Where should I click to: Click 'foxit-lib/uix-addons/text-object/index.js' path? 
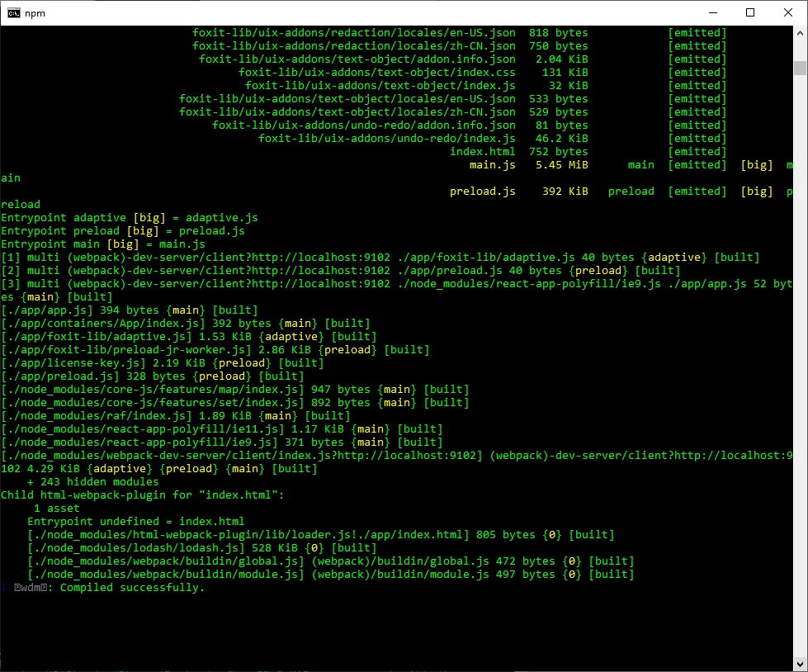tap(380, 86)
